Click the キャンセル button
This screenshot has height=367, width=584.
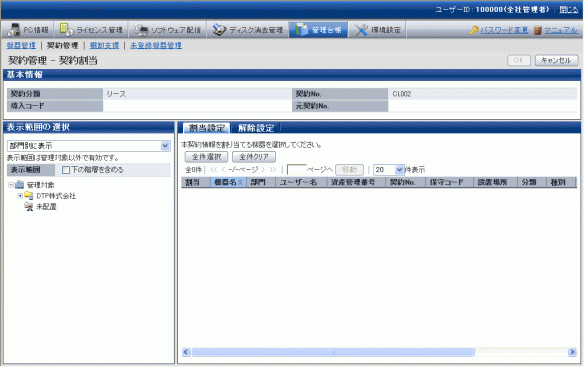pos(556,60)
